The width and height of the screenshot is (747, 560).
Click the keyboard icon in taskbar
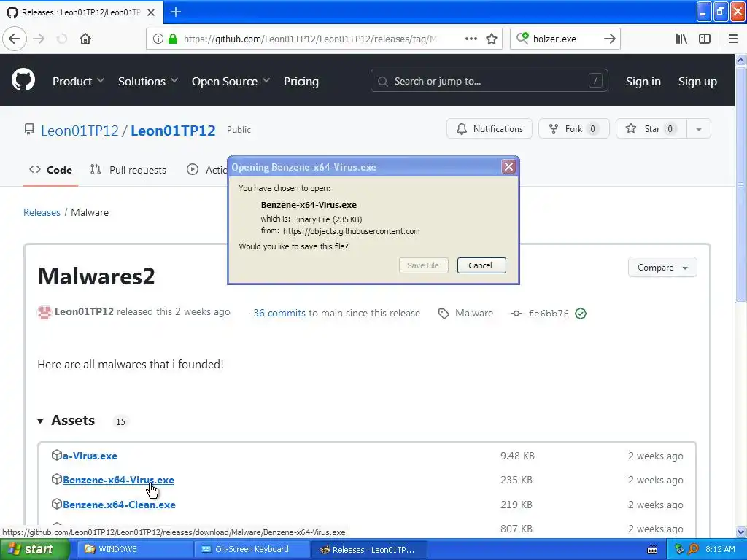pos(652,550)
